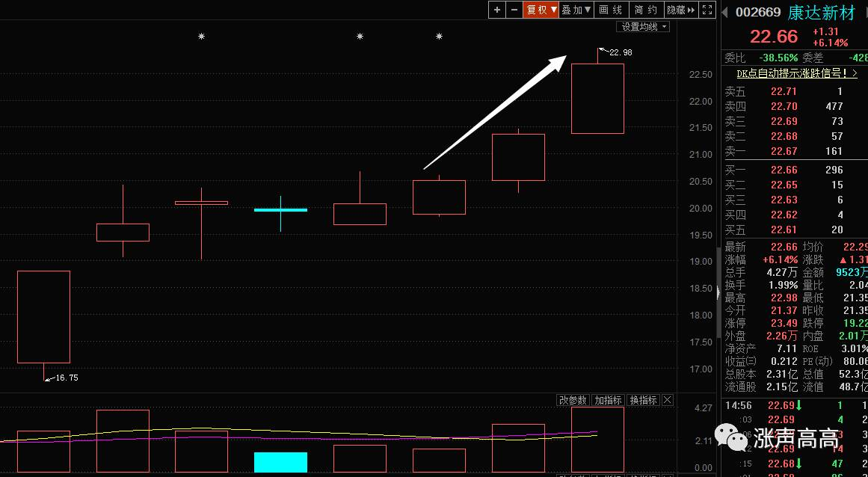Click the side panel collapse handle

pyautogui.click(x=719, y=293)
